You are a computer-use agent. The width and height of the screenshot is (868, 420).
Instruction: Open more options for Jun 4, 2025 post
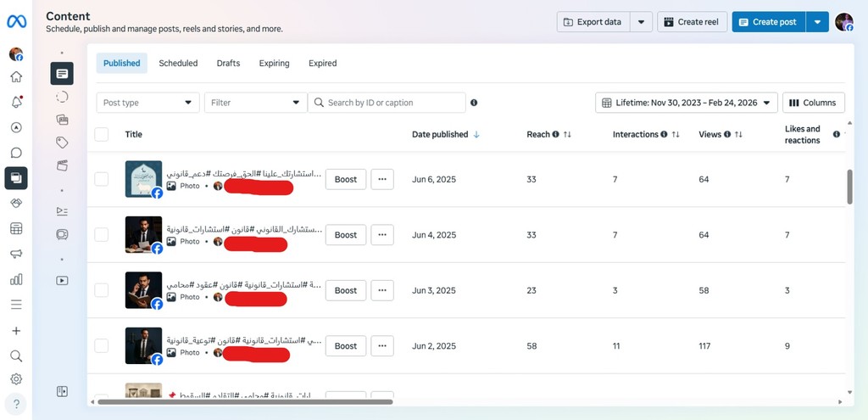382,234
